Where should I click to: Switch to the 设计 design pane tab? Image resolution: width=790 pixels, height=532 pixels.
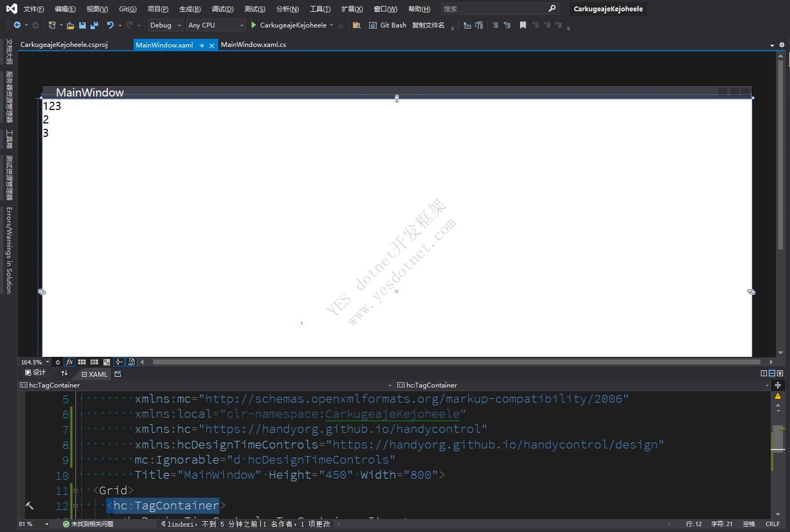coord(36,373)
